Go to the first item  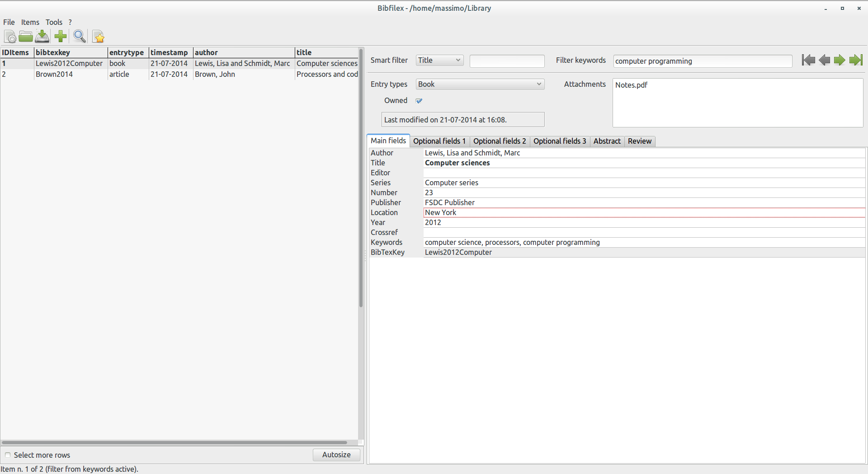808,60
